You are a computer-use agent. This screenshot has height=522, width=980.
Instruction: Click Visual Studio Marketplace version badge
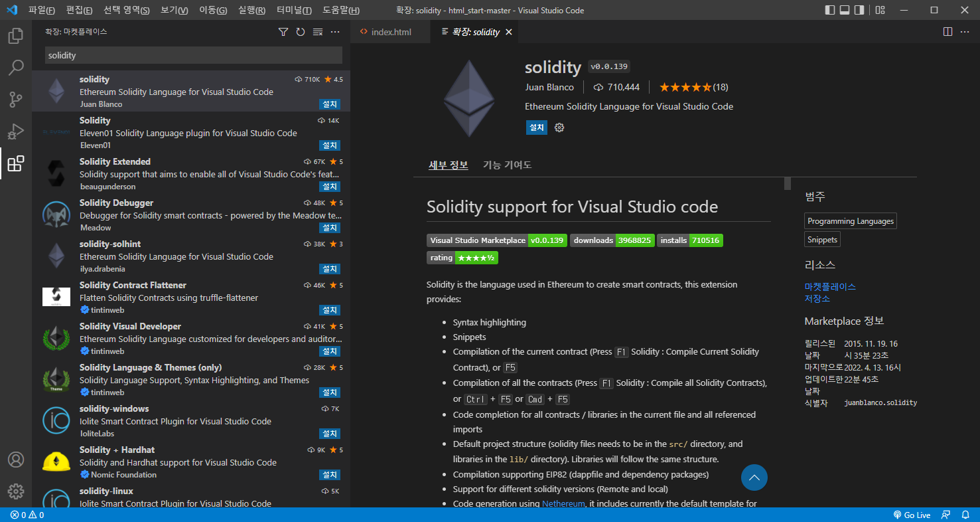(497, 240)
